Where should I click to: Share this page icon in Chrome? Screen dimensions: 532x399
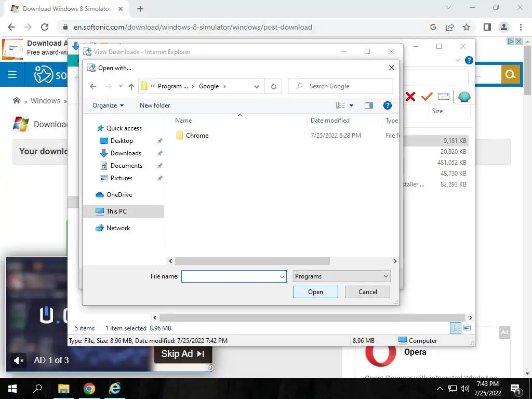[x=450, y=27]
